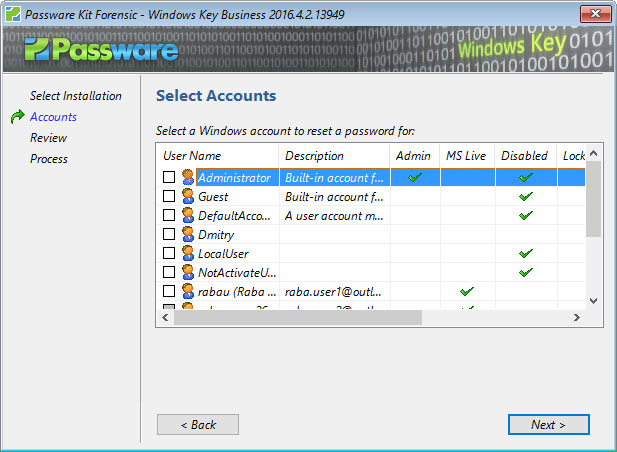Select the rabau (Raba ... user name

(x=237, y=291)
